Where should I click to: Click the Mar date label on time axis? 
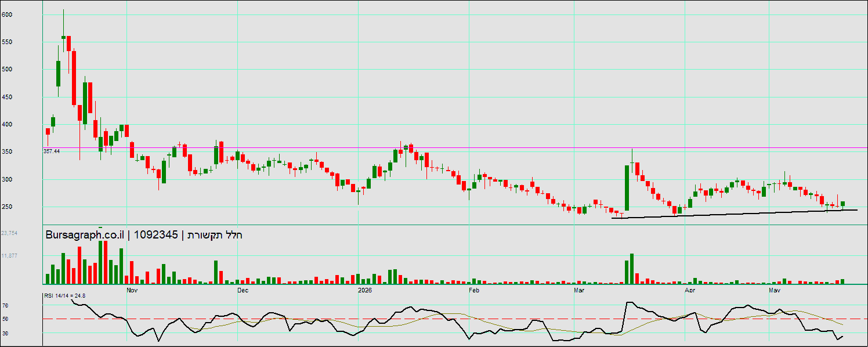(579, 289)
